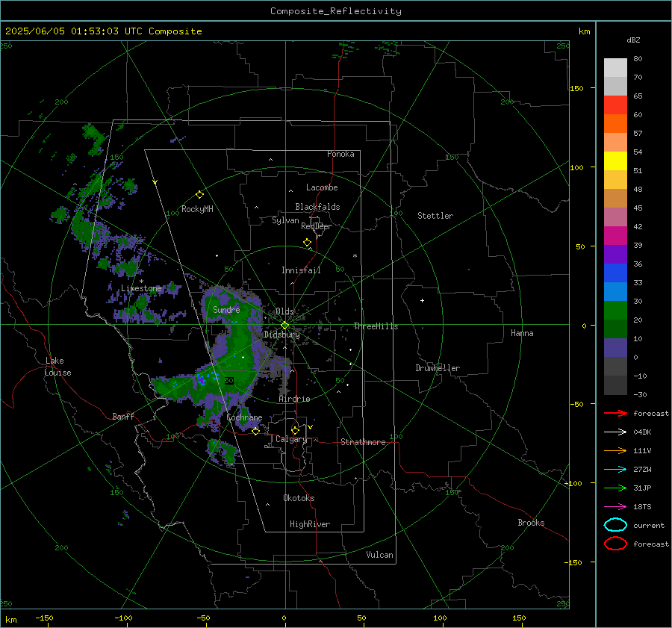The image size is (672, 628).
Task: Click the white plus marker west of Hanna
Action: (x=422, y=300)
